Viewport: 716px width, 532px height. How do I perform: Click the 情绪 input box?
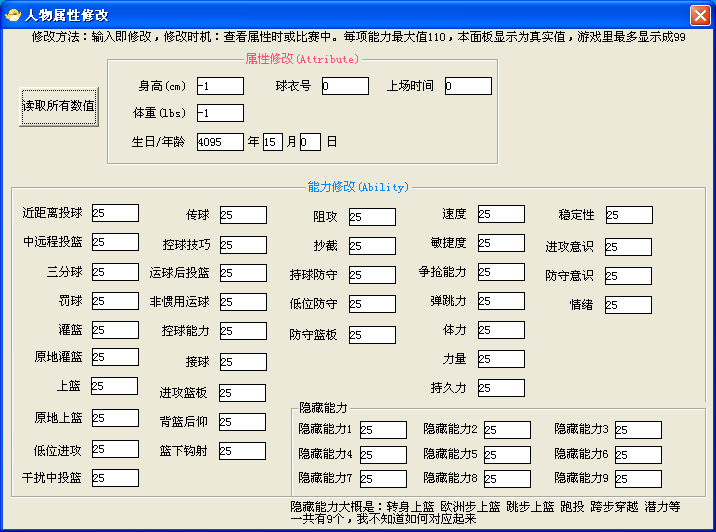coord(628,305)
